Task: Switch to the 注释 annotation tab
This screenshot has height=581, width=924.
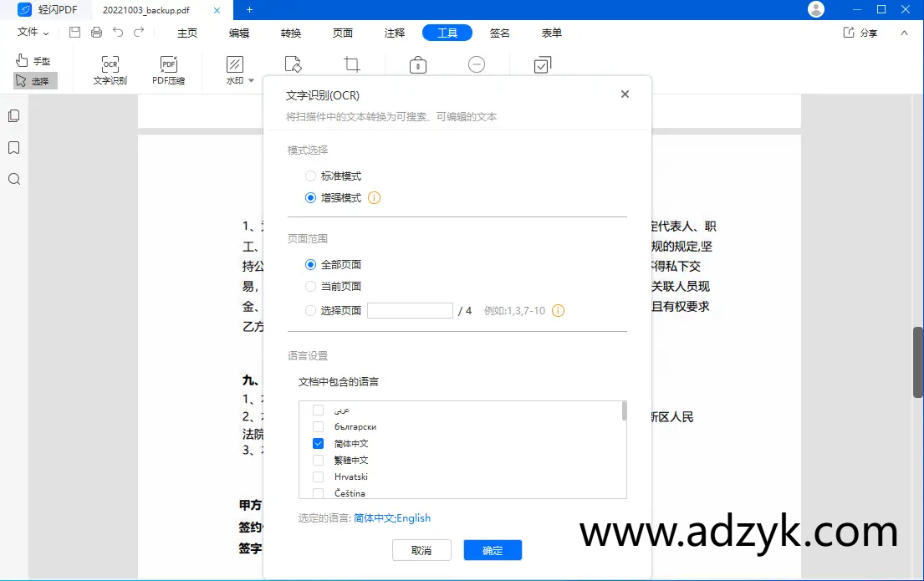Action: pyautogui.click(x=394, y=33)
